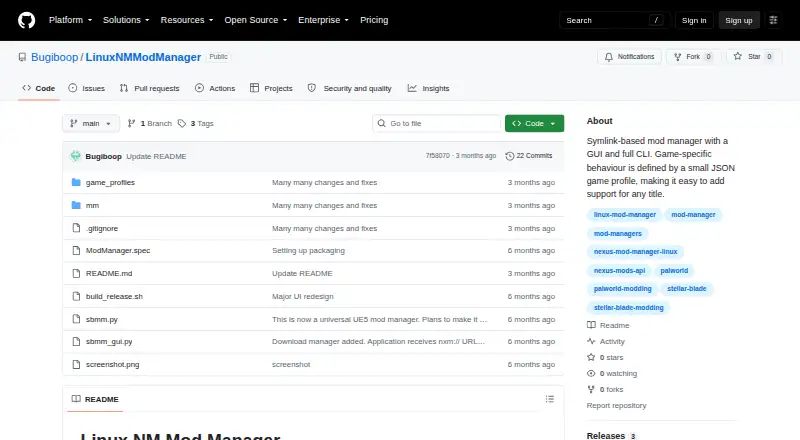
Task: Click the tag icon next to 3 Tags
Action: pyautogui.click(x=182, y=124)
